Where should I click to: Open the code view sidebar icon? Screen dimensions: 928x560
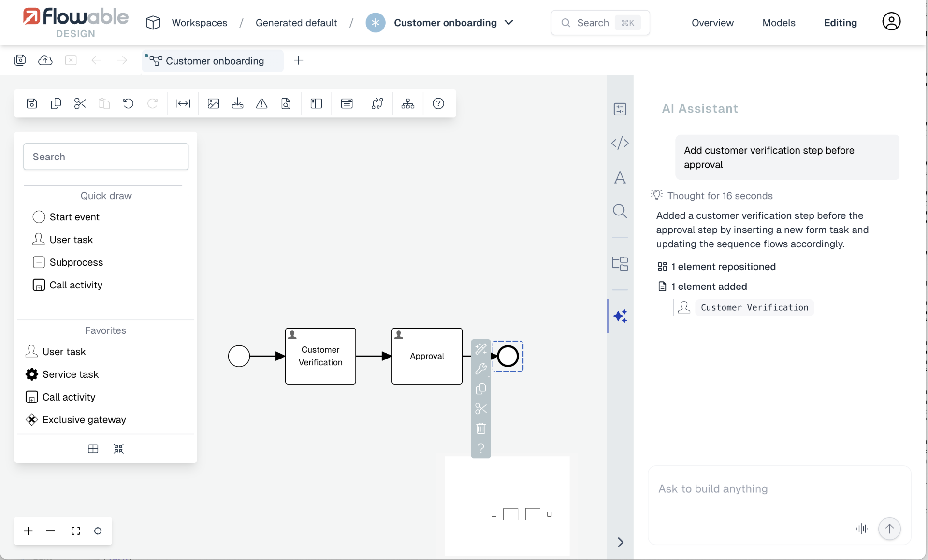pyautogui.click(x=620, y=143)
